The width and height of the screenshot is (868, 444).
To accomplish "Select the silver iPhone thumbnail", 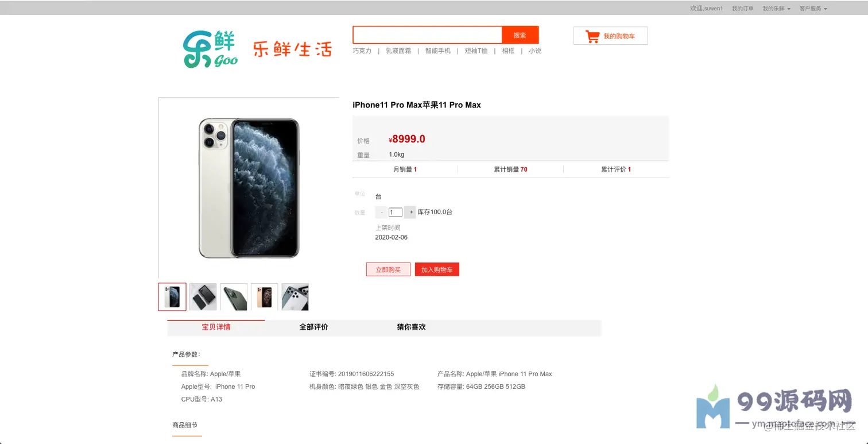I will [x=172, y=297].
